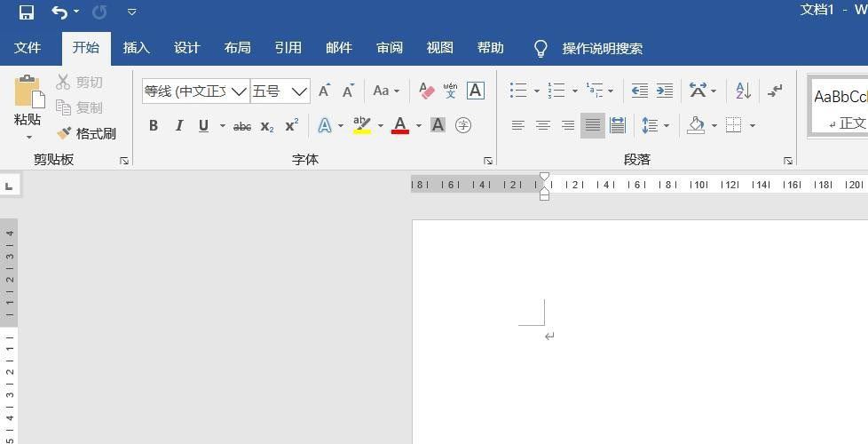
Task: Switch to the 布局 ribbon tab
Action: [x=238, y=48]
